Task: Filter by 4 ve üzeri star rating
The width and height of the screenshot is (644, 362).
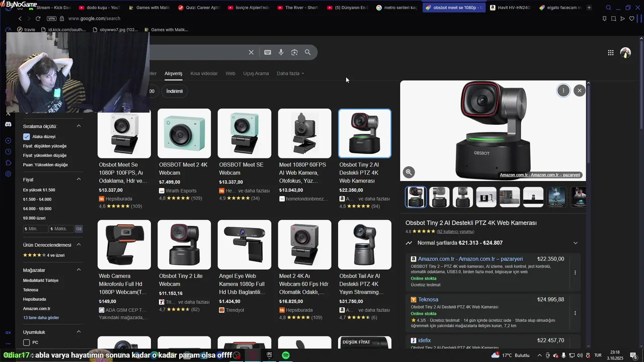Action: coord(44,255)
